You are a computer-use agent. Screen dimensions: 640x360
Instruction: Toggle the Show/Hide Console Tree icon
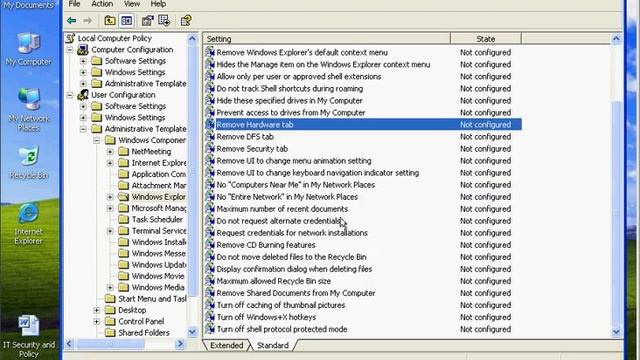pos(127,20)
